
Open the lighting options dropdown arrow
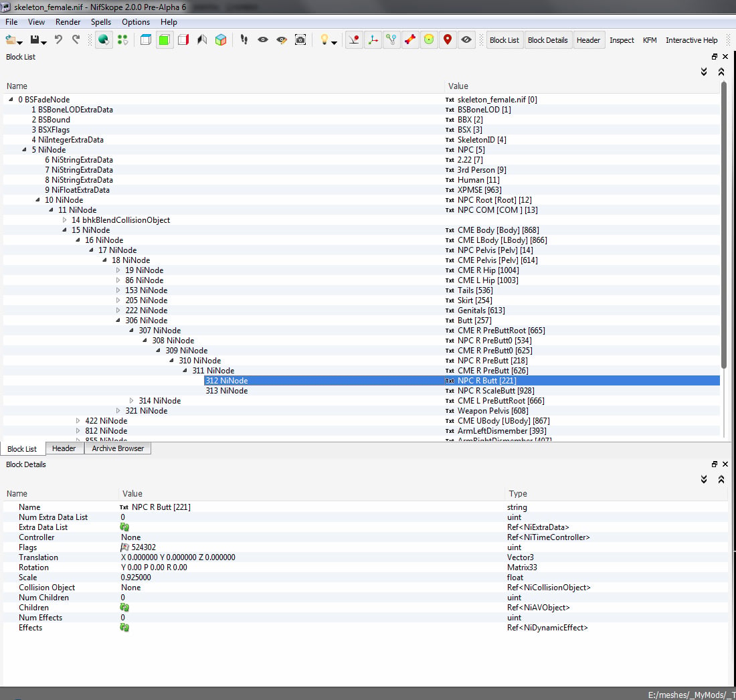pyautogui.click(x=334, y=43)
